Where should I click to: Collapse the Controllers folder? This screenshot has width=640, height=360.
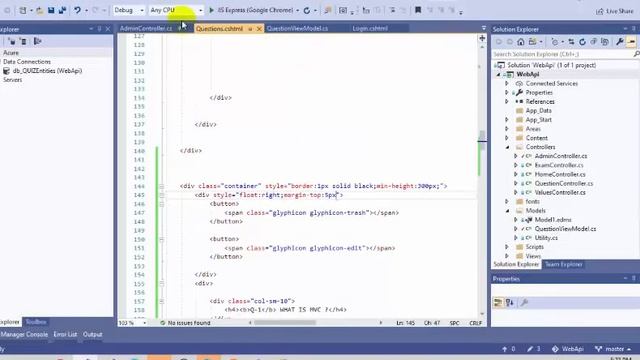[x=507, y=147]
